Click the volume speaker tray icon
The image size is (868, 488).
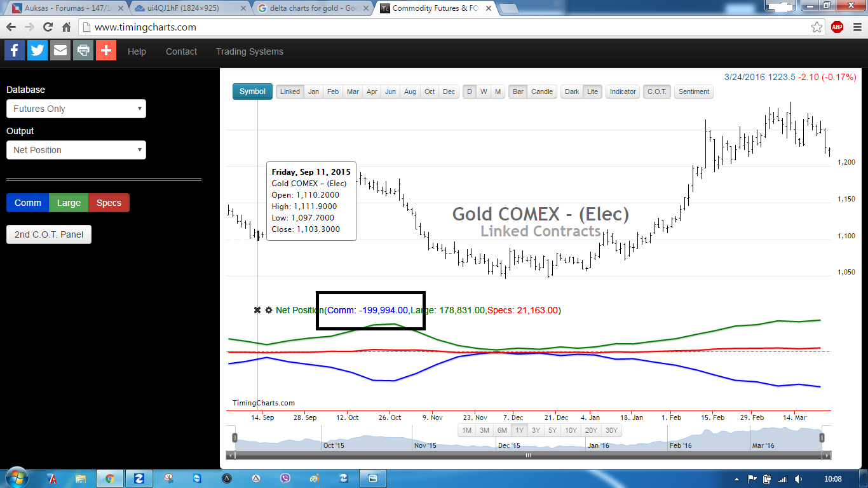(x=798, y=478)
